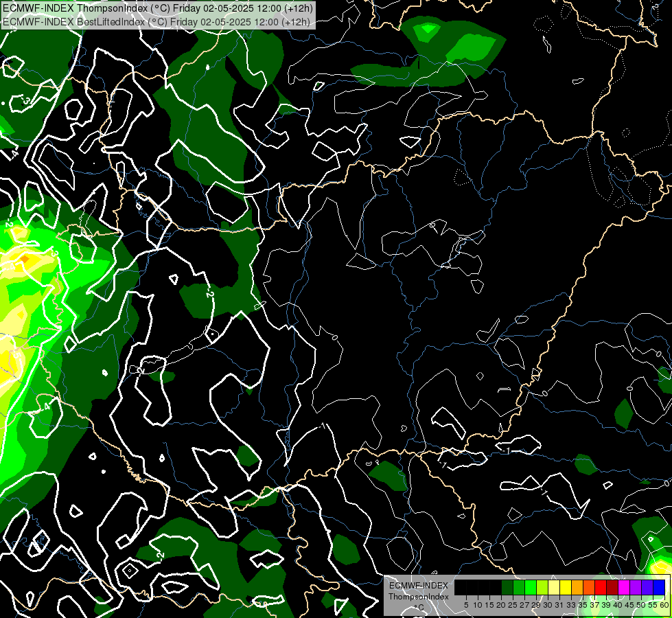The width and height of the screenshot is (672, 618).
Task: Click the legend tick value 5
Action: point(466,605)
